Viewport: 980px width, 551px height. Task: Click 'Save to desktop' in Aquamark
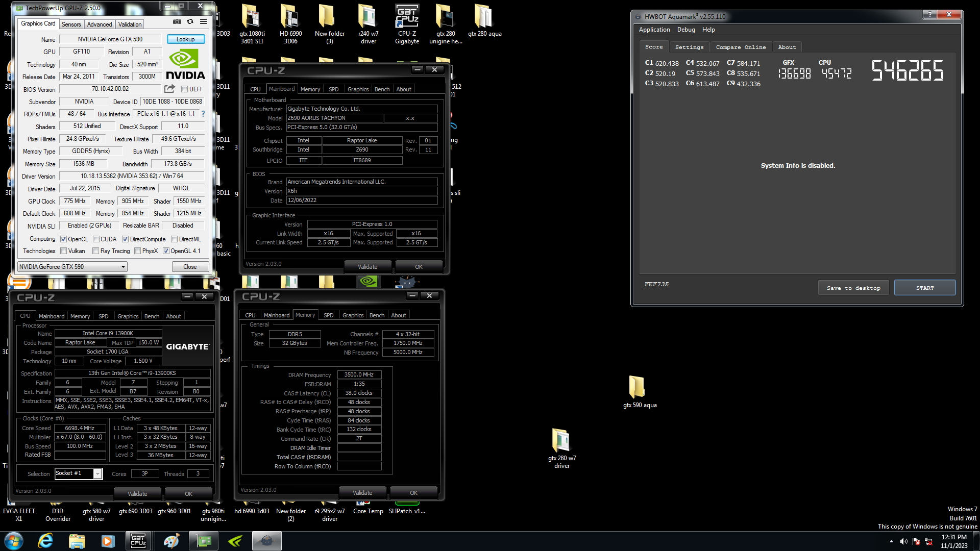pyautogui.click(x=853, y=288)
